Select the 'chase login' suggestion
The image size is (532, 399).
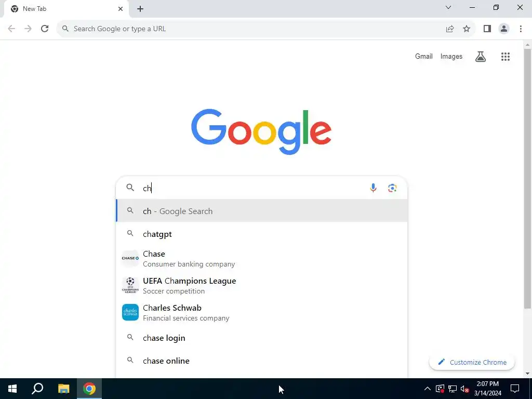tap(262, 338)
